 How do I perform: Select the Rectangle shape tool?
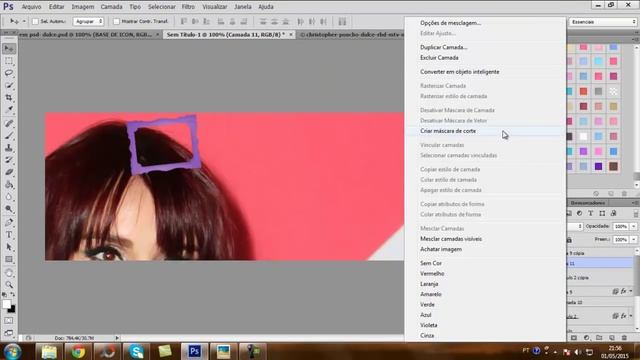coord(9,259)
